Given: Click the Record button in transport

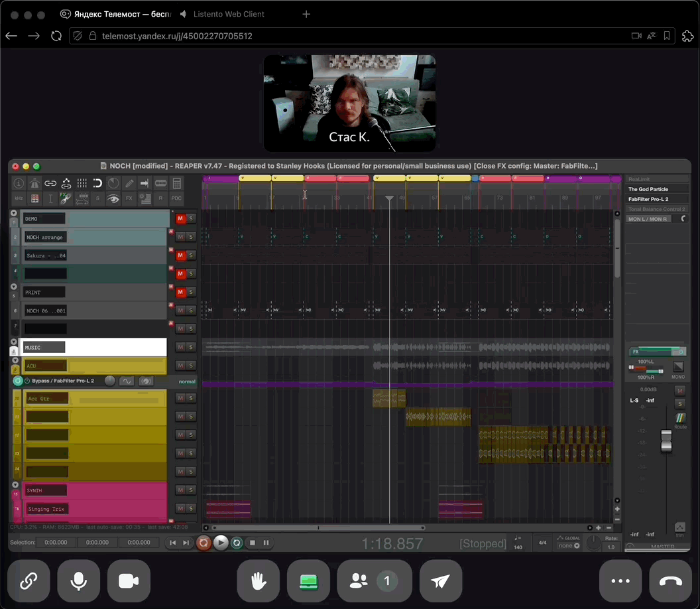Looking at the screenshot, I should point(204,543).
